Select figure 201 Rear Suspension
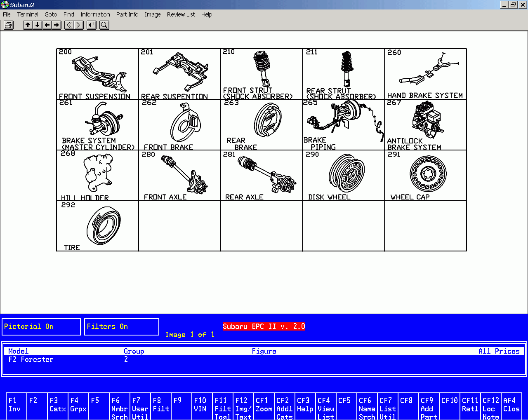528x420 pixels. point(179,74)
